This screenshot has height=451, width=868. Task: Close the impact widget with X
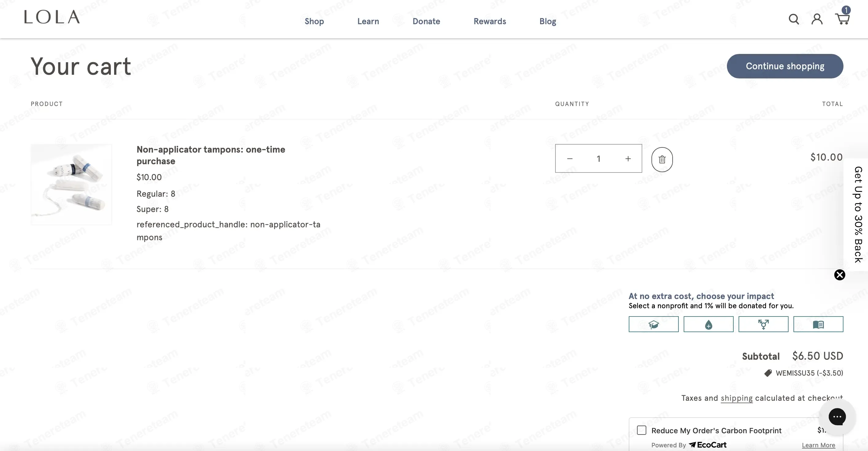point(839,275)
